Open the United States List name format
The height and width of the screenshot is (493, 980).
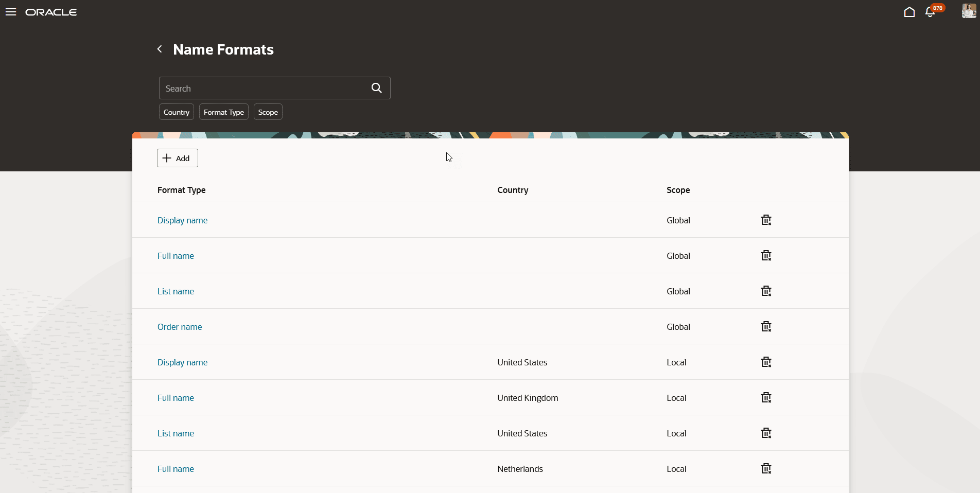pos(176,433)
